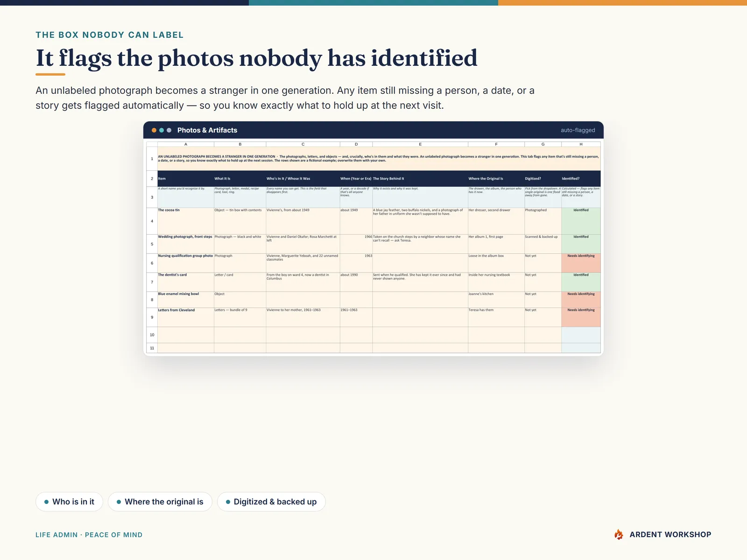Click 'Teresa has them' cell
747x560 pixels.
point(496,317)
